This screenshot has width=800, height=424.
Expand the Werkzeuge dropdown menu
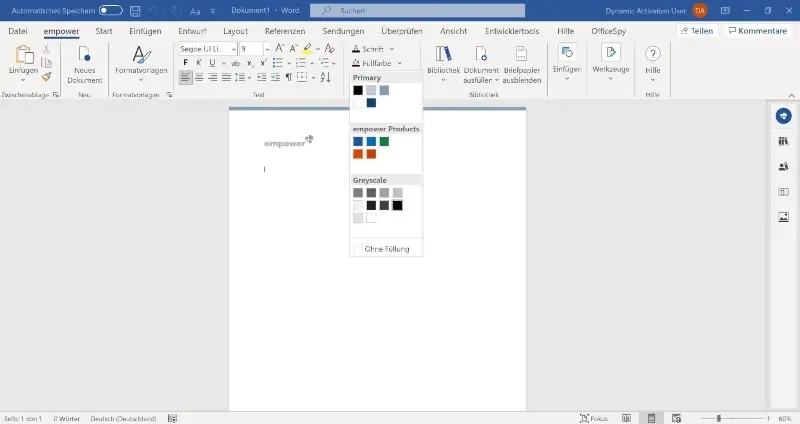(x=610, y=80)
